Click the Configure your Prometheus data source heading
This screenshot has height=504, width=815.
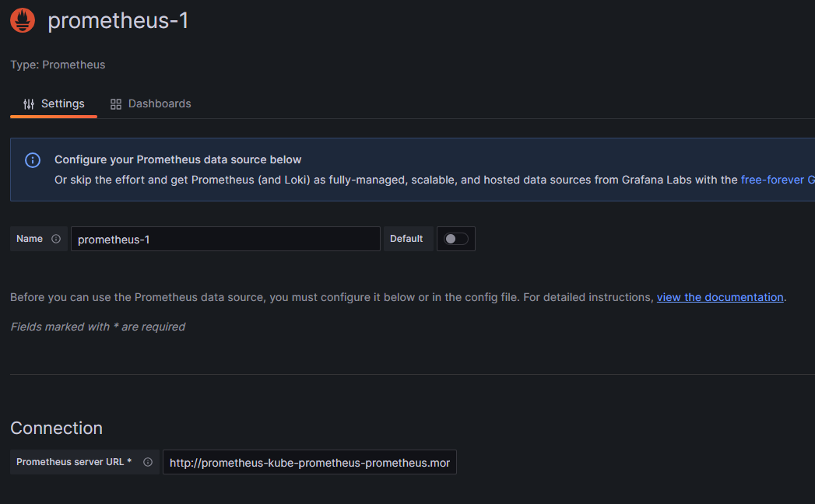coord(177,159)
